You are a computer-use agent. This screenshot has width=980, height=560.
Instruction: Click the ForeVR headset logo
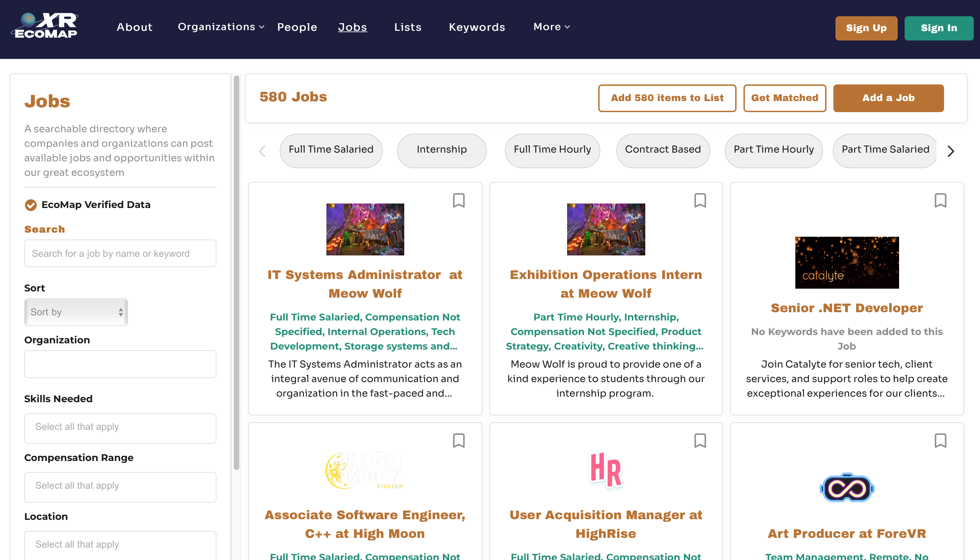pos(847,488)
